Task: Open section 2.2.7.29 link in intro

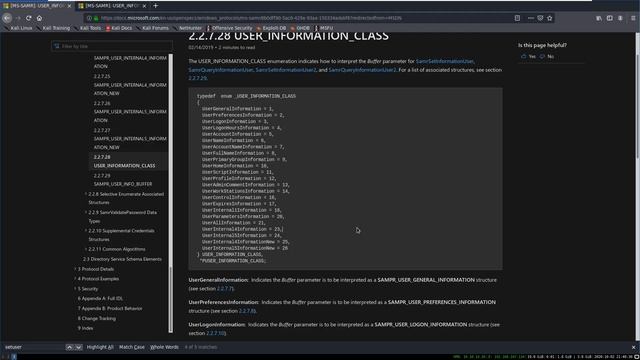Action: 198,78
